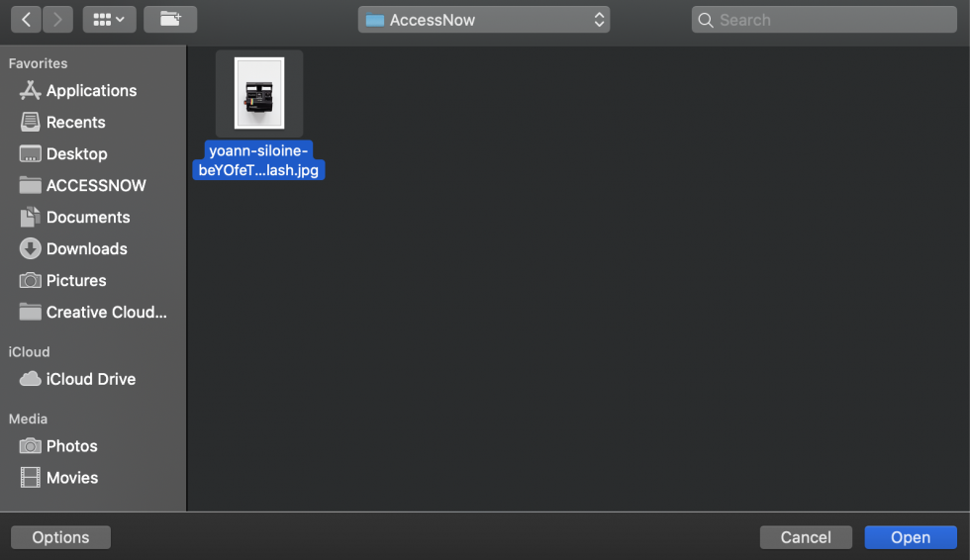The image size is (970, 560).
Task: Go back with the left arrow button
Action: click(26, 20)
